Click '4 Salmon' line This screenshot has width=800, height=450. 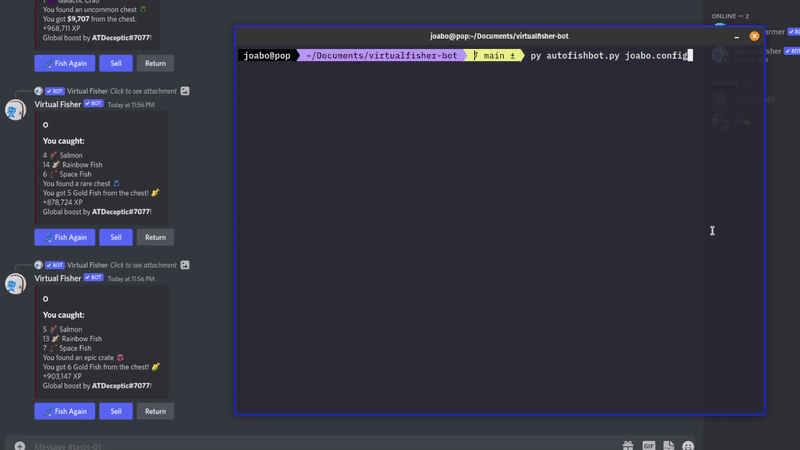63,155
